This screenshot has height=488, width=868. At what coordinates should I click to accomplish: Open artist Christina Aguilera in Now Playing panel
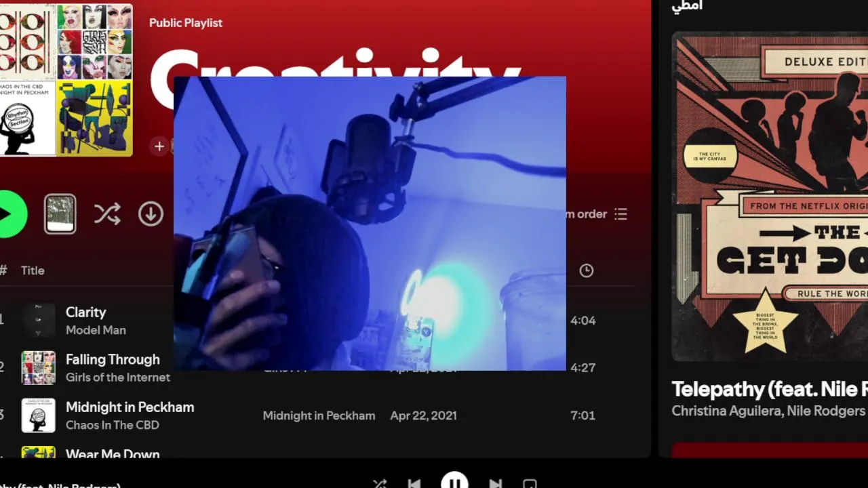(726, 411)
